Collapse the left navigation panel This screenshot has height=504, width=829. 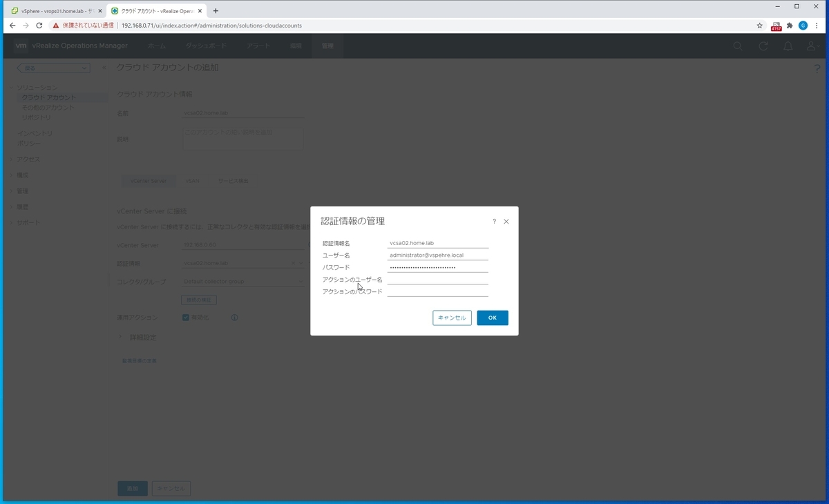click(104, 68)
